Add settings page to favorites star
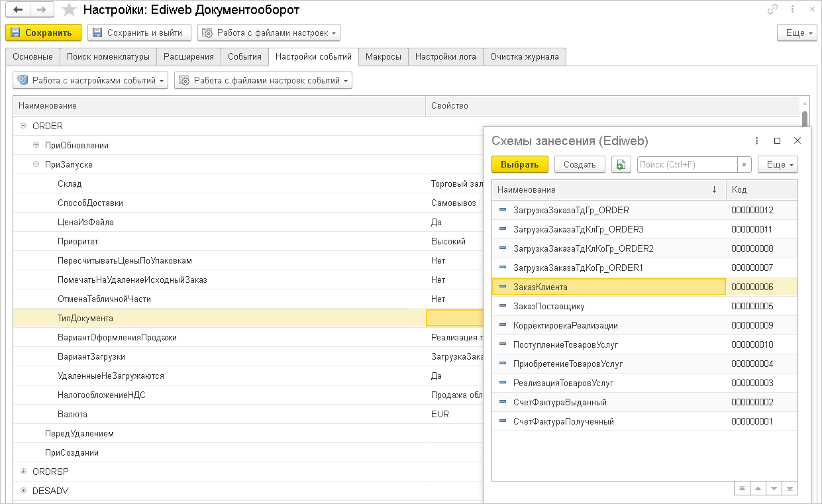Screen dimensions: 822x504 (68, 10)
